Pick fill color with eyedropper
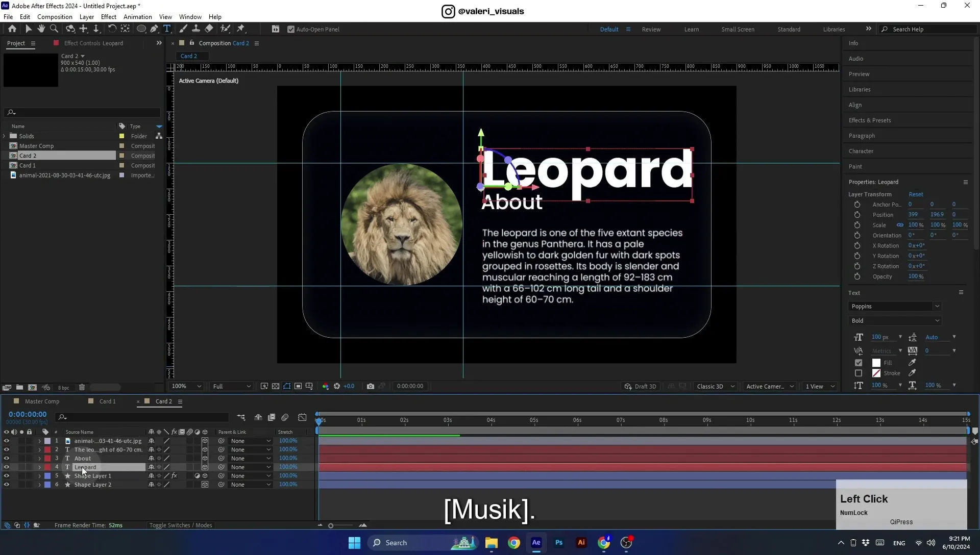The width and height of the screenshot is (980, 555). click(x=912, y=363)
